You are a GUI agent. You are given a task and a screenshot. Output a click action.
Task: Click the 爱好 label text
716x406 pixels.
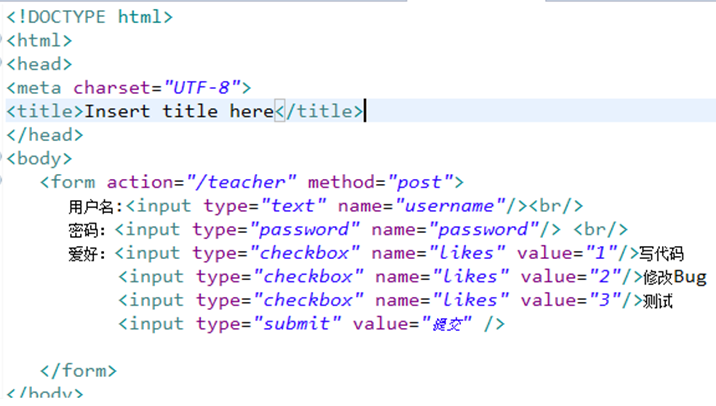[84, 254]
